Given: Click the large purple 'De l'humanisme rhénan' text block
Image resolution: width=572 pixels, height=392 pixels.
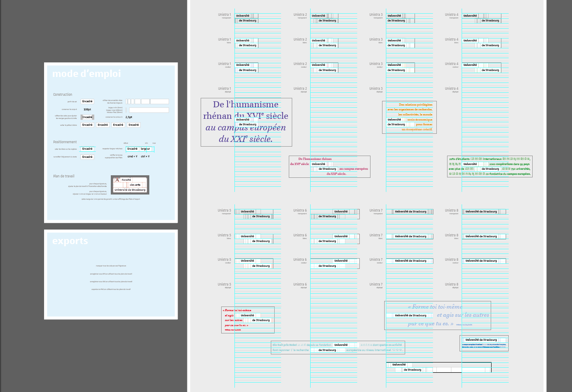Looking at the screenshot, I should (x=246, y=122).
